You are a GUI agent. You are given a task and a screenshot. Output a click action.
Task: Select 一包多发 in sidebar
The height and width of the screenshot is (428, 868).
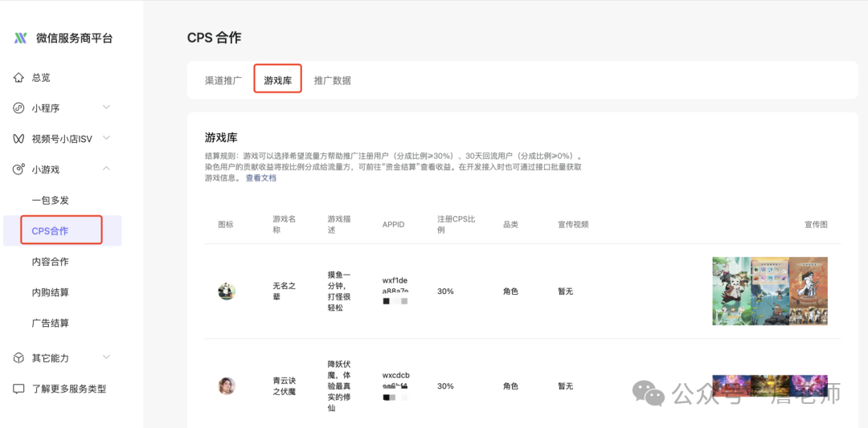51,200
